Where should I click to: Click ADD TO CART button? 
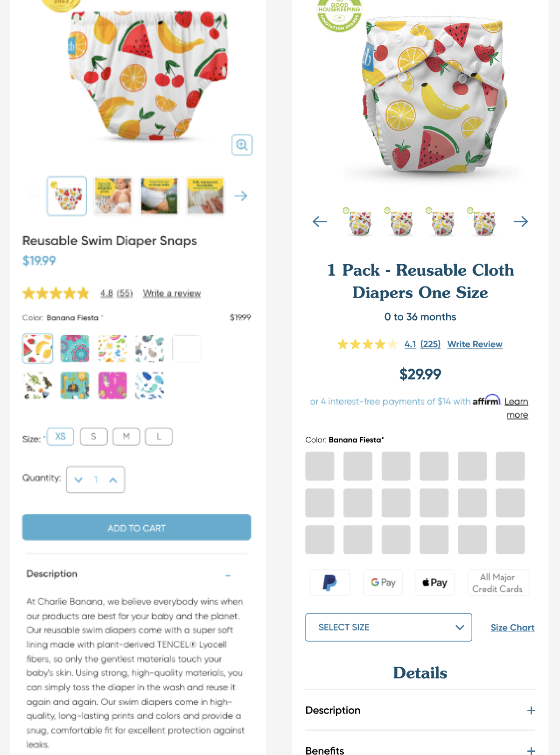pyautogui.click(x=137, y=528)
